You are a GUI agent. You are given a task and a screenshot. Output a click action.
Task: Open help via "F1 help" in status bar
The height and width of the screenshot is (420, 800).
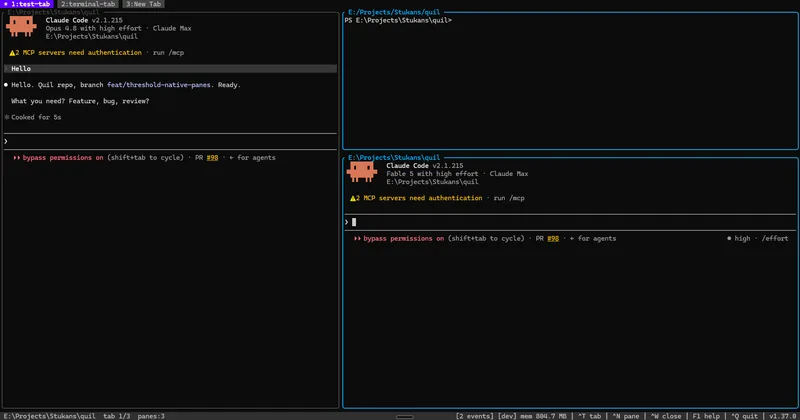[x=706, y=416]
